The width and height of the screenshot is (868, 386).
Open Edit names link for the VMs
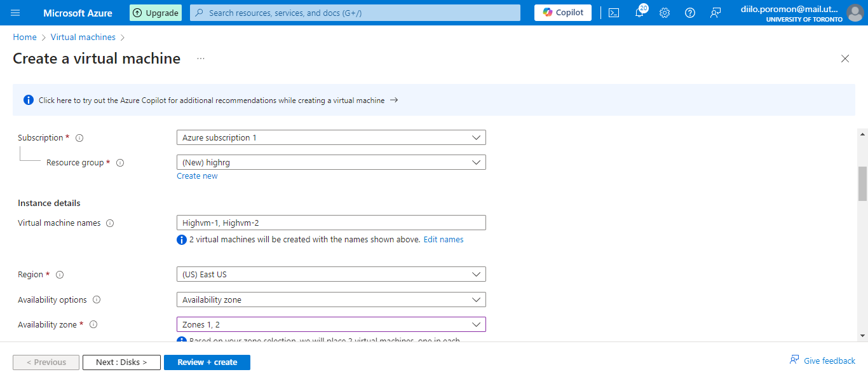(444, 239)
